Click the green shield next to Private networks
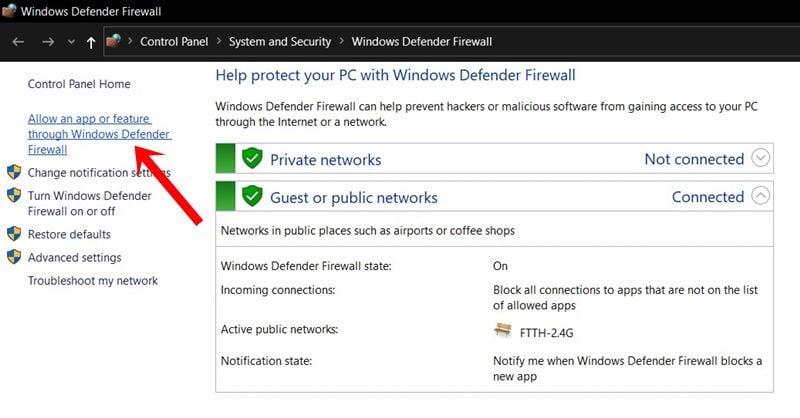 252,158
